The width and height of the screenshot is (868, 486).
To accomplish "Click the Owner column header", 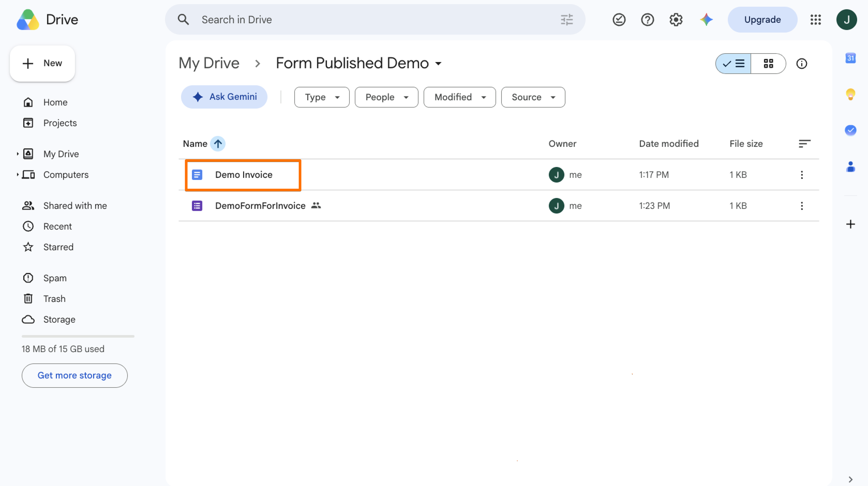I will 563,144.
